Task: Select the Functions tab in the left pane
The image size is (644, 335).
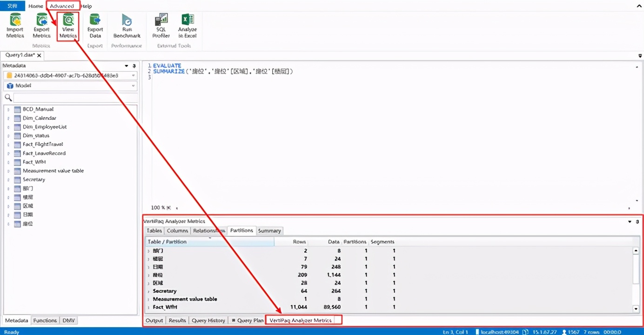Action: click(x=45, y=321)
